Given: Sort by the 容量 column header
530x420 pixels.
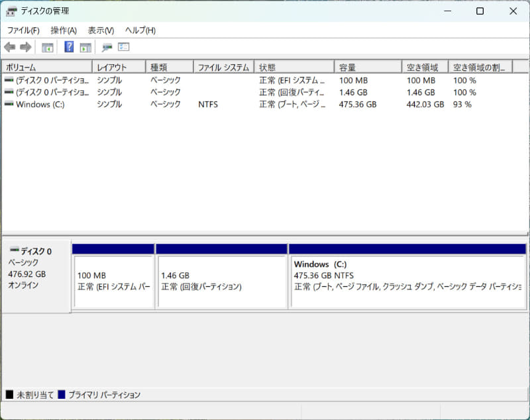Looking at the screenshot, I should coord(368,68).
